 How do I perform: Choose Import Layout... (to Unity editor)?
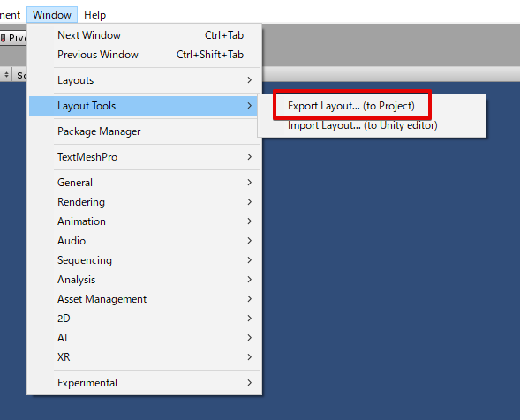[x=363, y=125]
